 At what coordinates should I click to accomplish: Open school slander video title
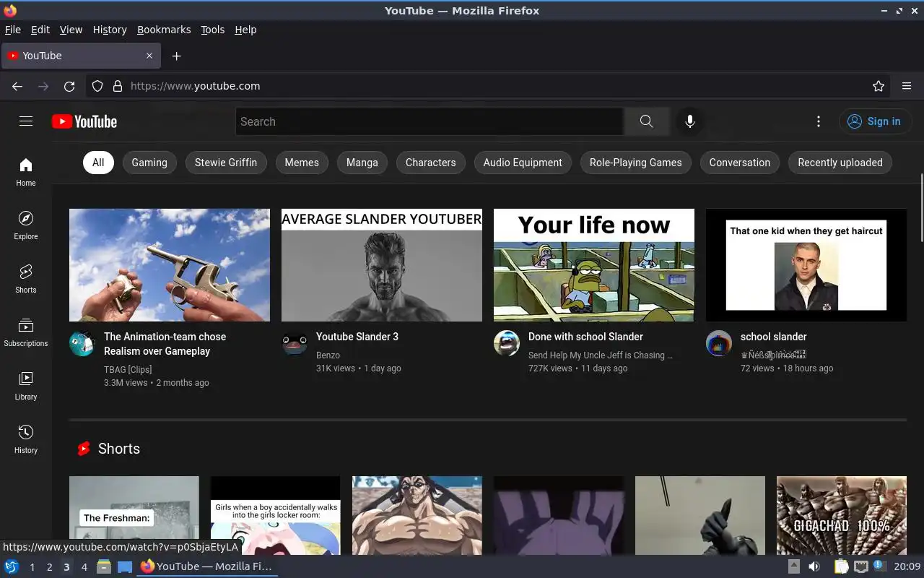click(774, 337)
